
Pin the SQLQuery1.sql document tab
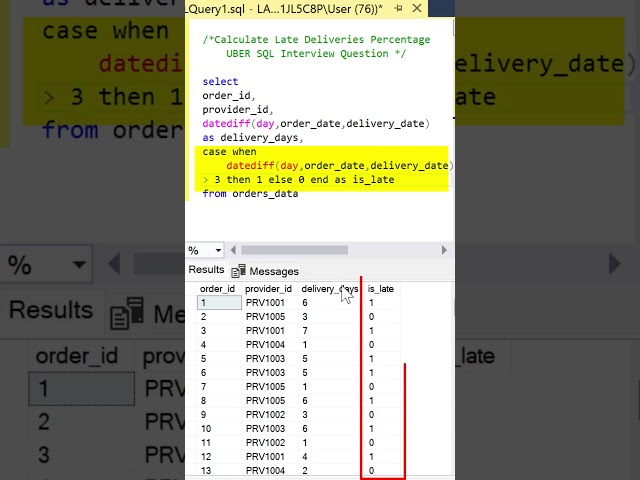pyautogui.click(x=398, y=9)
